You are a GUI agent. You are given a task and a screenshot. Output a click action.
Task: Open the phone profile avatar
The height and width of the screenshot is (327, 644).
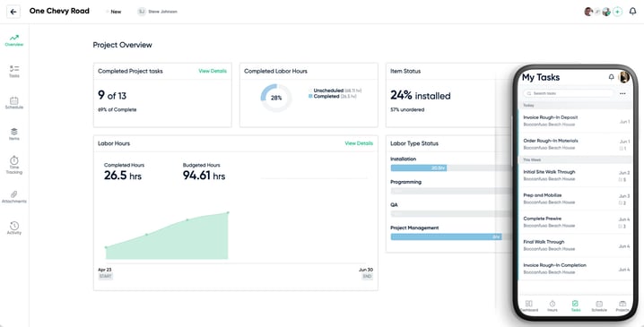[x=624, y=77]
